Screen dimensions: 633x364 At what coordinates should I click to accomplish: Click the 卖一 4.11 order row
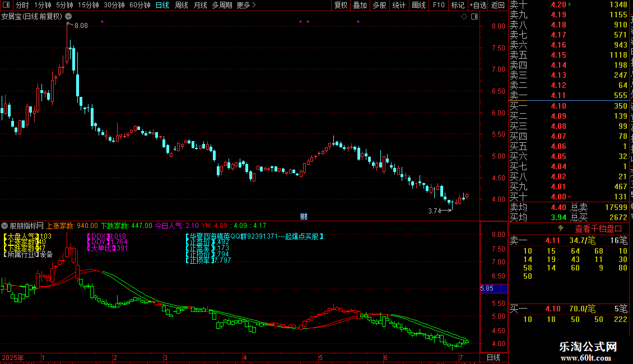pyautogui.click(x=569, y=95)
